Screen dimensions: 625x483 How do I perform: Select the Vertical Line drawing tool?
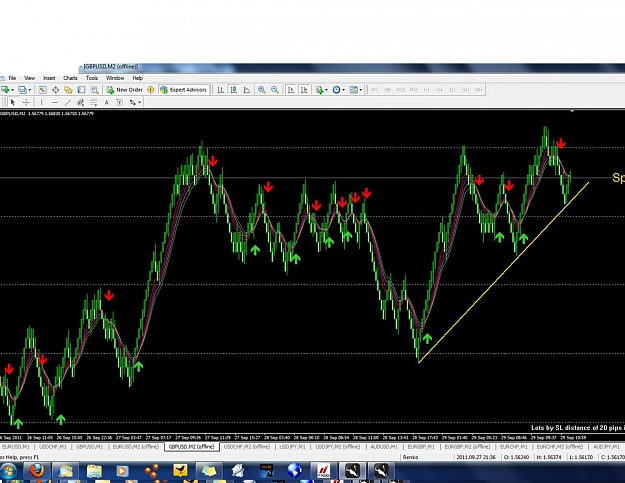tap(41, 102)
